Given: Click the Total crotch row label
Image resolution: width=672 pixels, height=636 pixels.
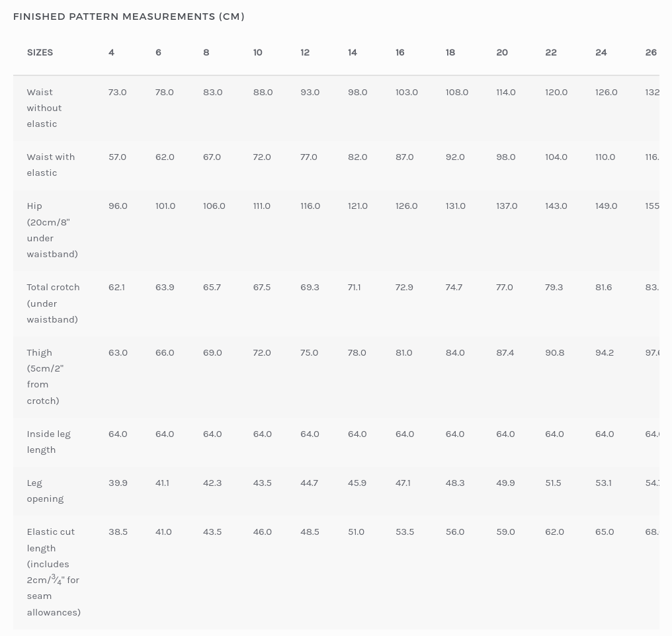Looking at the screenshot, I should [53, 303].
